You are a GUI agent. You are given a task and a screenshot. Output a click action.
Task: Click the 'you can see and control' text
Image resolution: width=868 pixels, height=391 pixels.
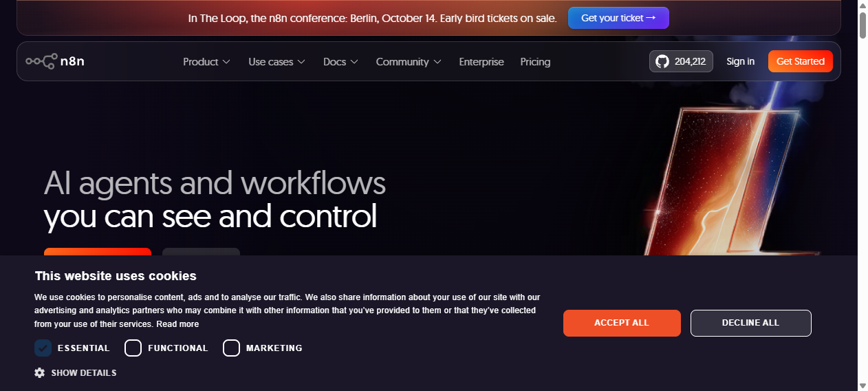[210, 215]
